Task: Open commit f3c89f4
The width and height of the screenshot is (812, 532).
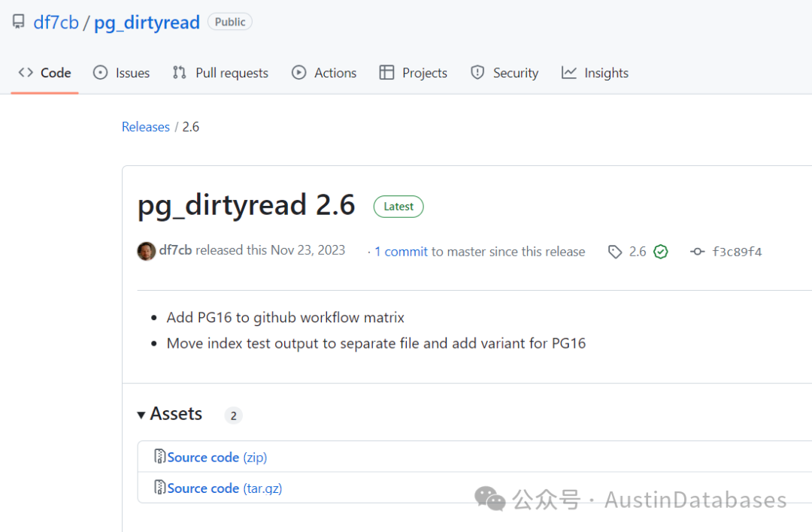Action: point(737,252)
